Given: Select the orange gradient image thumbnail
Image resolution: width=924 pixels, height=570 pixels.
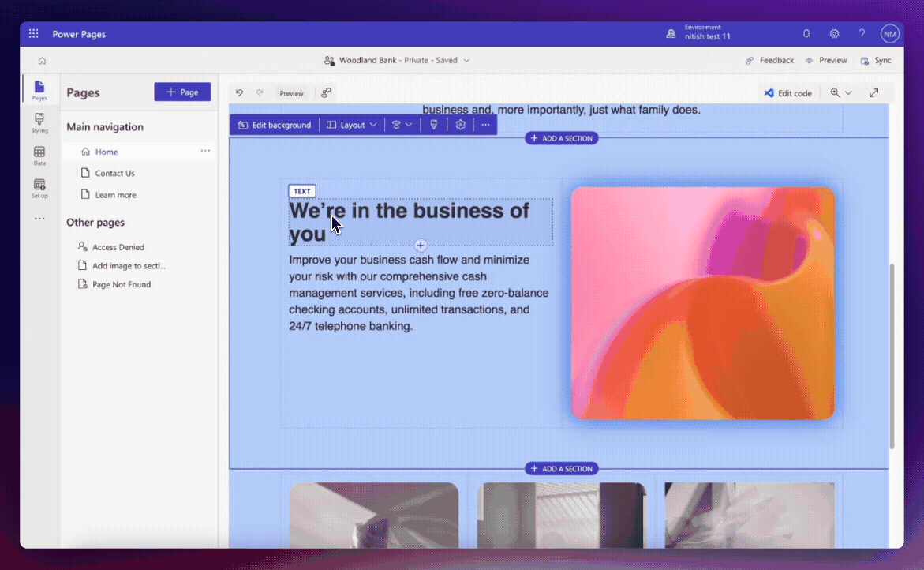Looking at the screenshot, I should [x=702, y=302].
